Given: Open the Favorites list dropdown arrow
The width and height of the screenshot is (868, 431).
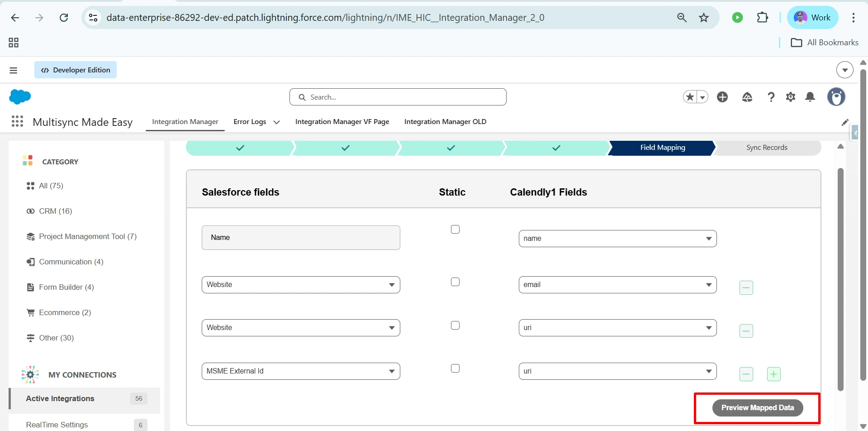Looking at the screenshot, I should 702,97.
